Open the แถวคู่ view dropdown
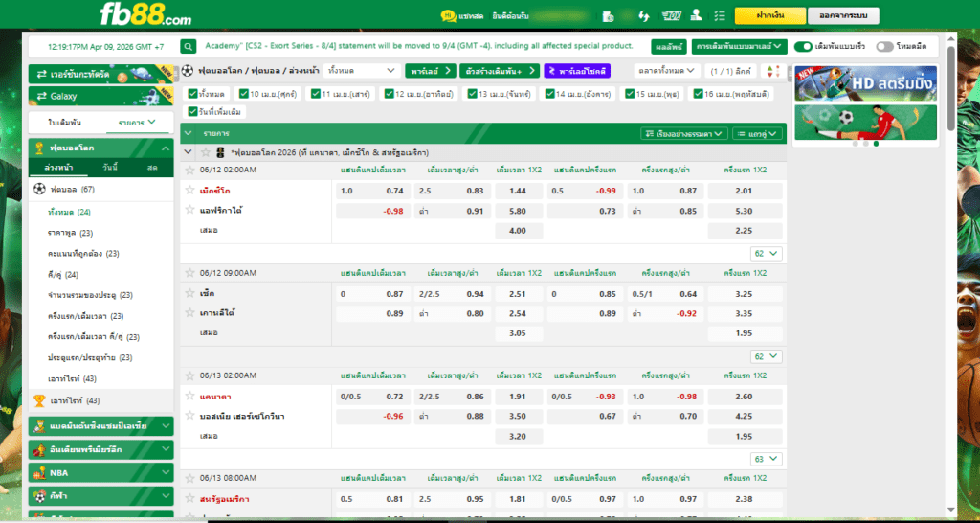The height and width of the screenshot is (523, 980). [758, 133]
